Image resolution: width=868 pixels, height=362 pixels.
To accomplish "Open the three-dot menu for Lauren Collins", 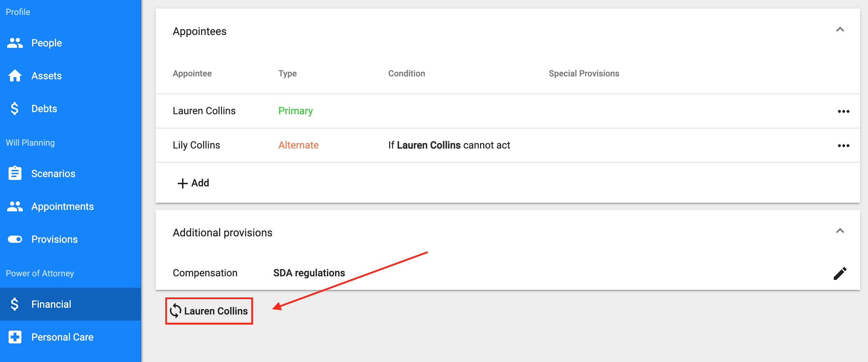I will coord(843,111).
